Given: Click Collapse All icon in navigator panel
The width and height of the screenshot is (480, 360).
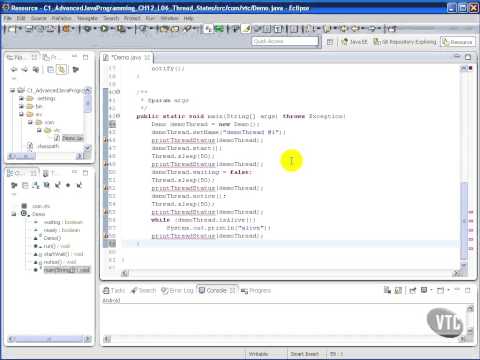Looking at the screenshot, I should tap(50, 69).
